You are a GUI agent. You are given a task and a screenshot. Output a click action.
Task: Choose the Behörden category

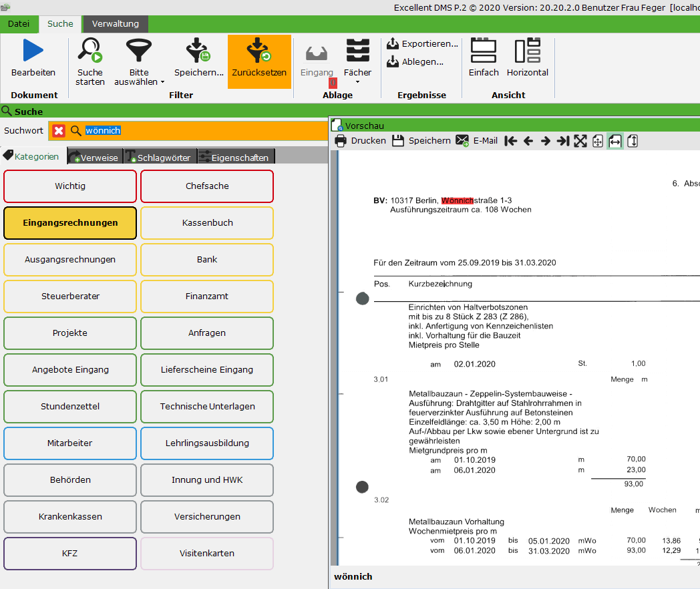pos(70,479)
